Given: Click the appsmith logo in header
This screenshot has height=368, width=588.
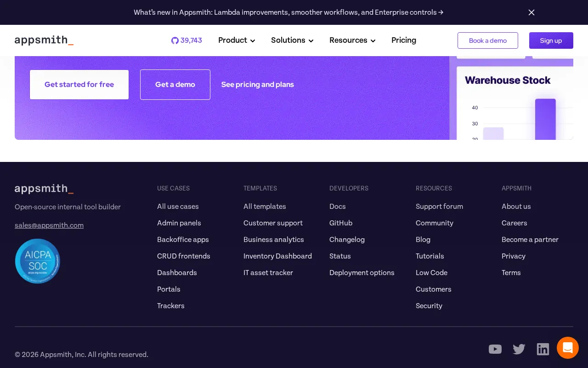Looking at the screenshot, I should (x=44, y=40).
